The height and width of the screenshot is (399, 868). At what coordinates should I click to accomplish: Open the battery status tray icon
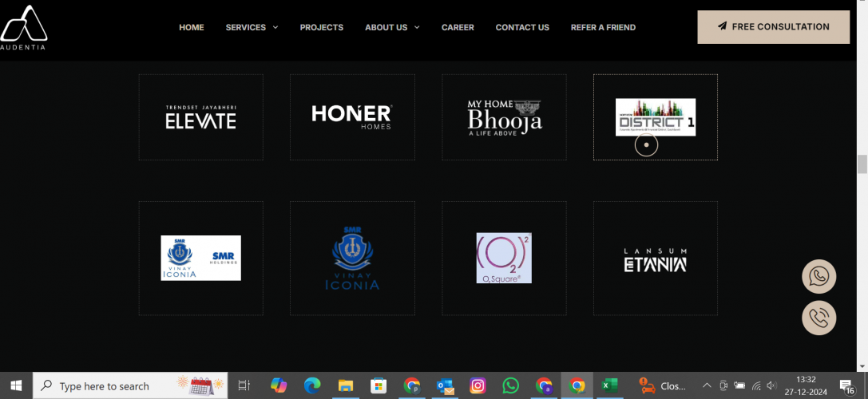click(739, 385)
